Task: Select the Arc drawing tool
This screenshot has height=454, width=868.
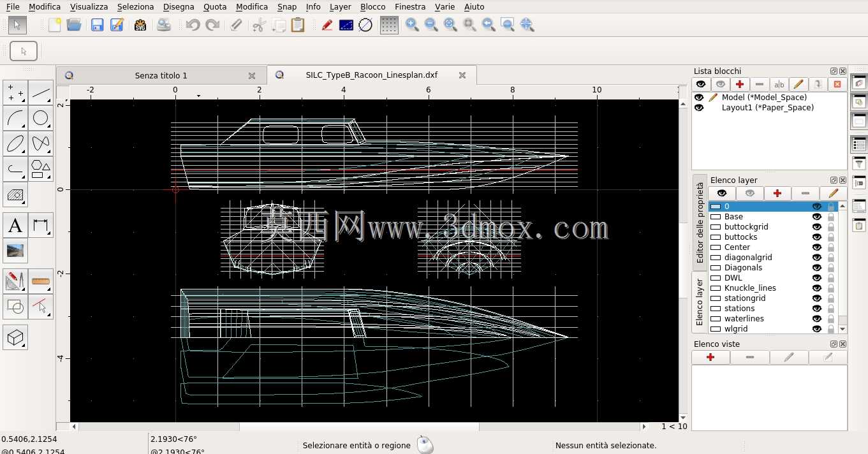Action: pyautogui.click(x=15, y=118)
